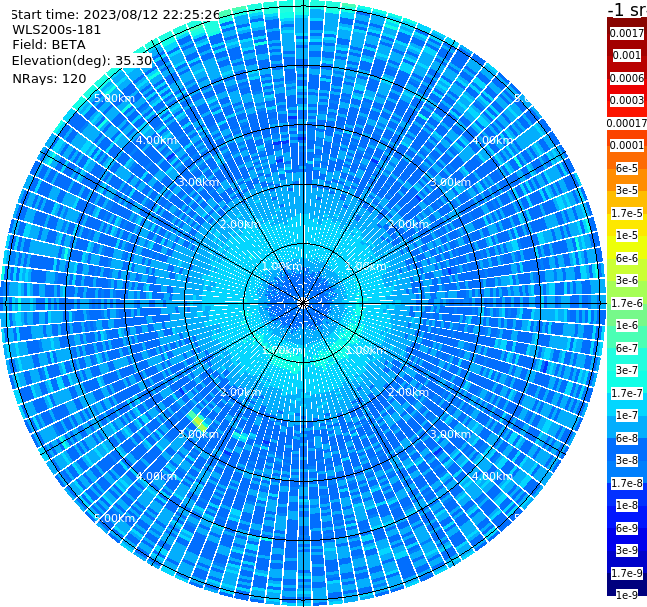Click the 1e-7 scale label
The height and width of the screenshot is (607, 647).
[x=627, y=415]
